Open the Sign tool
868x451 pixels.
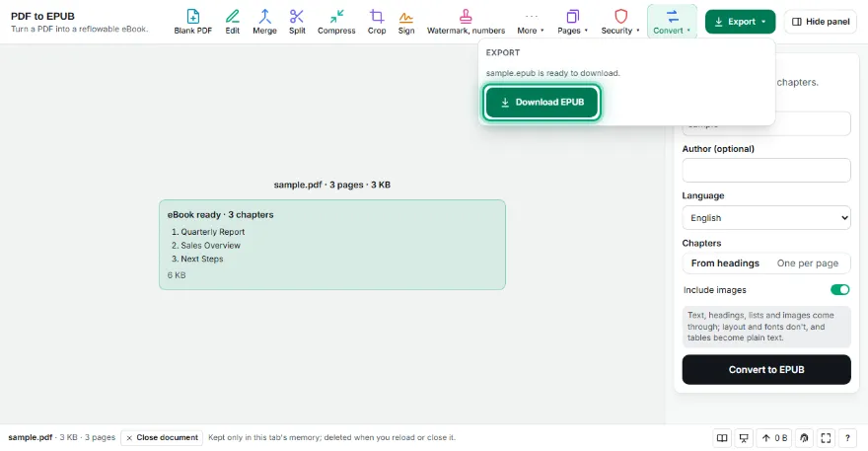click(x=406, y=22)
